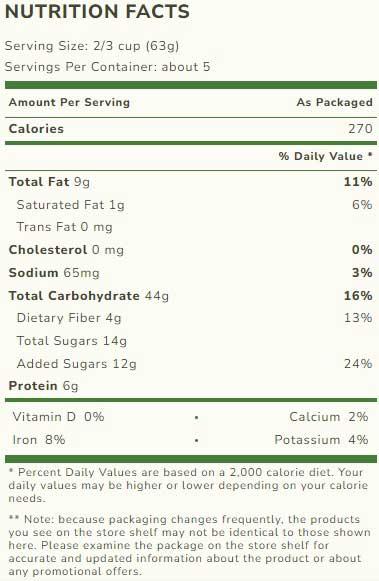Screen dimensions: 379x581
Task: Select the Serving Size 2/3 cup text
Action: click(x=92, y=46)
